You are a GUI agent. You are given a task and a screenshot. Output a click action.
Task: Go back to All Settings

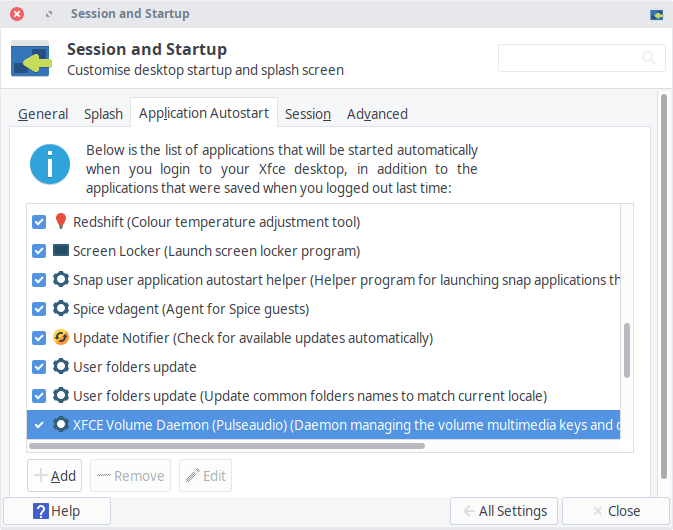click(x=504, y=511)
